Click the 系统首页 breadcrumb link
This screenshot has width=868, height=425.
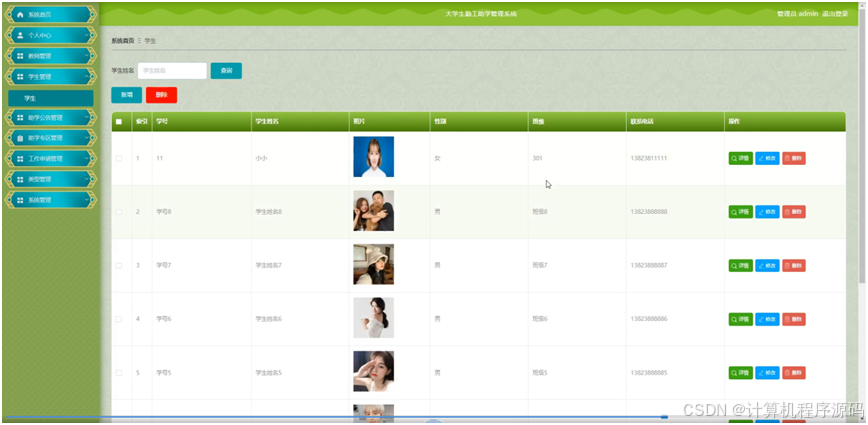(122, 41)
